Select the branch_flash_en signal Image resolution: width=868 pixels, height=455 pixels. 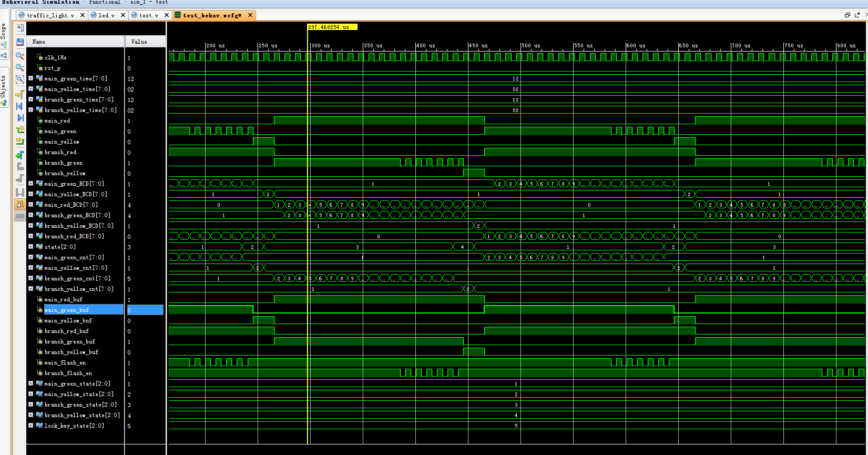click(68, 373)
